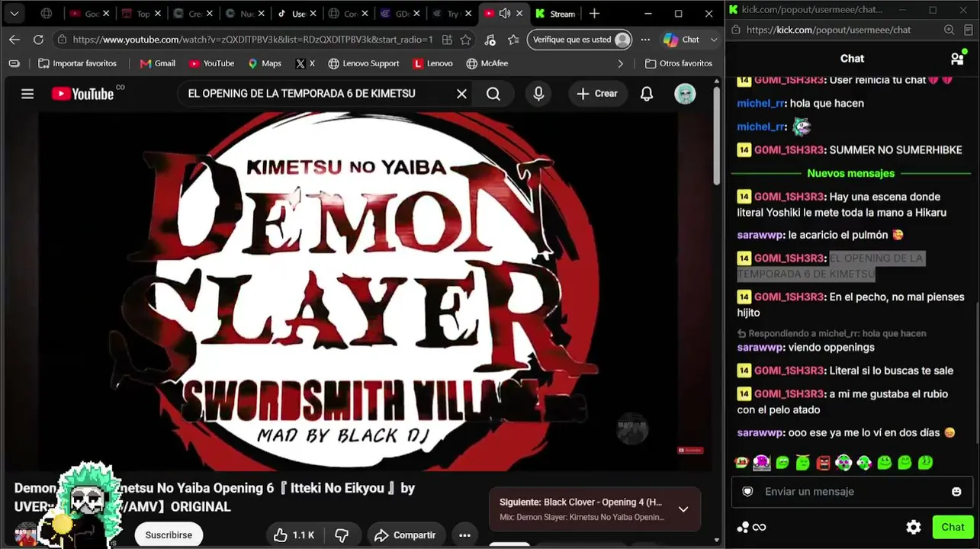Open the chat identity shield icon
Image resolution: width=980 pixels, height=549 pixels.
tap(748, 492)
